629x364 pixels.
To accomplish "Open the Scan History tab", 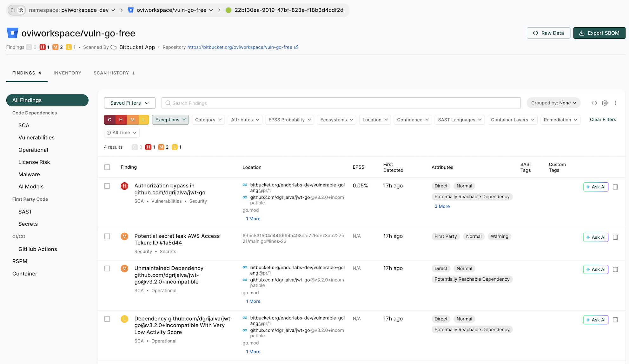I will 114,73.
